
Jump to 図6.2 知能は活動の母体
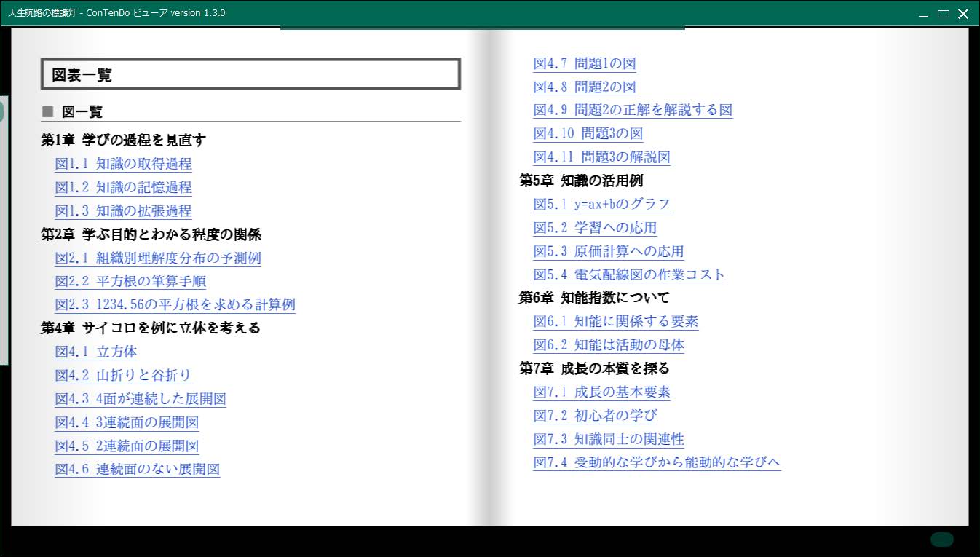click(609, 345)
